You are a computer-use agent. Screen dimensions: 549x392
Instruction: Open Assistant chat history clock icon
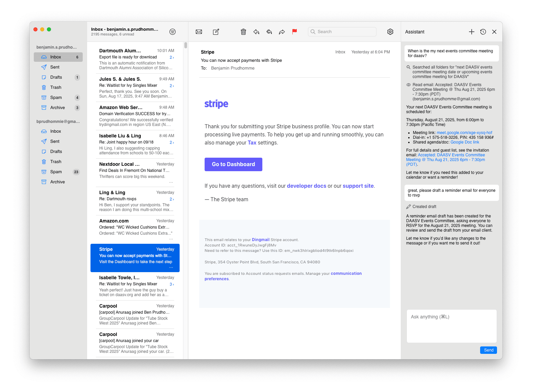483,32
